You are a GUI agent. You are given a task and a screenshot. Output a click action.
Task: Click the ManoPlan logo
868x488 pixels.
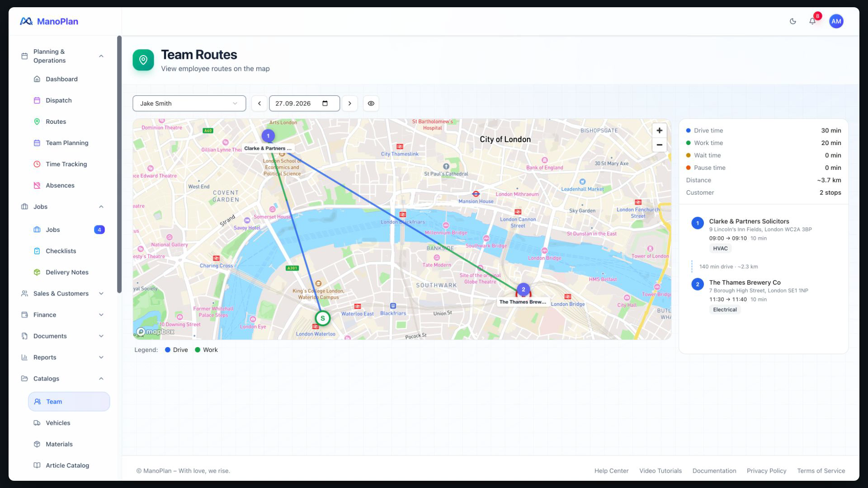point(49,21)
